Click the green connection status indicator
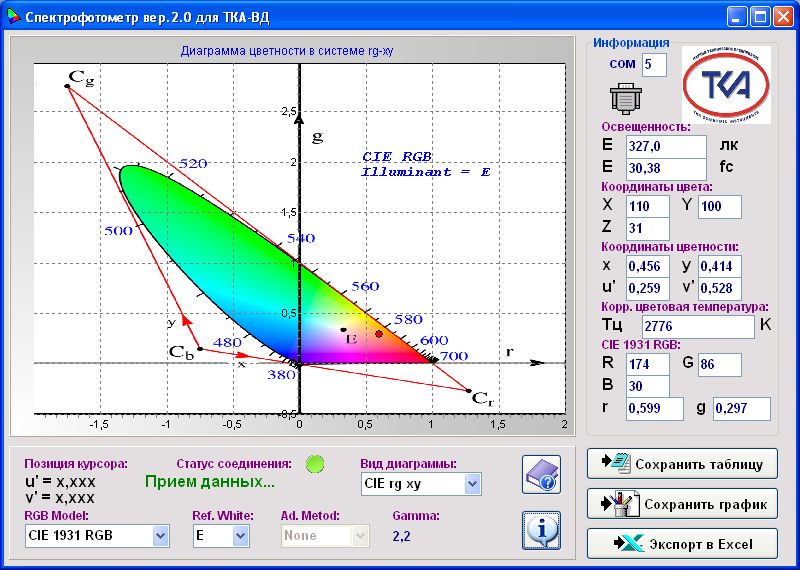 point(315,464)
